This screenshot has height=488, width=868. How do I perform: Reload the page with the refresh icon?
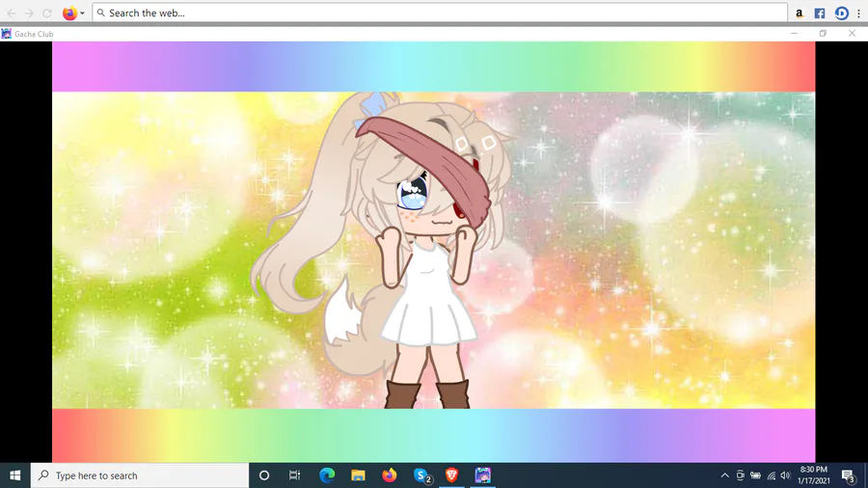[47, 13]
